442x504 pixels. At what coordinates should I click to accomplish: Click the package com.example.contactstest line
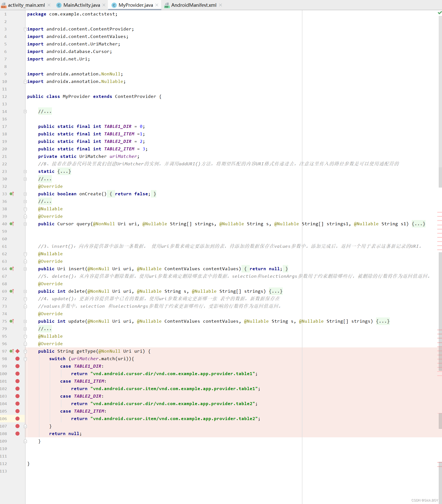(x=72, y=14)
